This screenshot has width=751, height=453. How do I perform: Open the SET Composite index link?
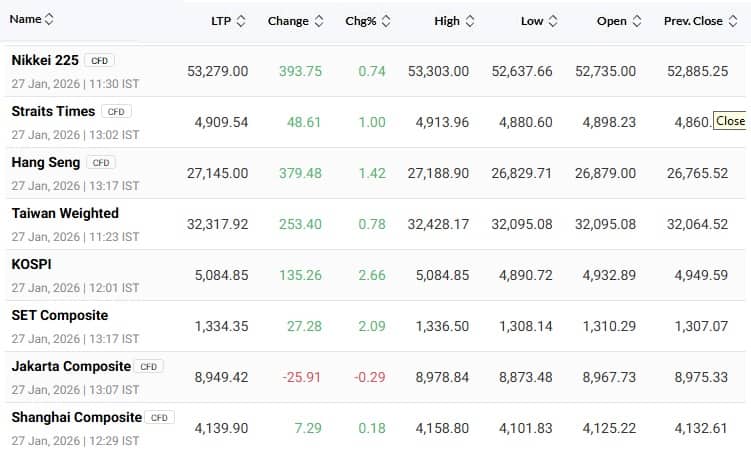[60, 316]
